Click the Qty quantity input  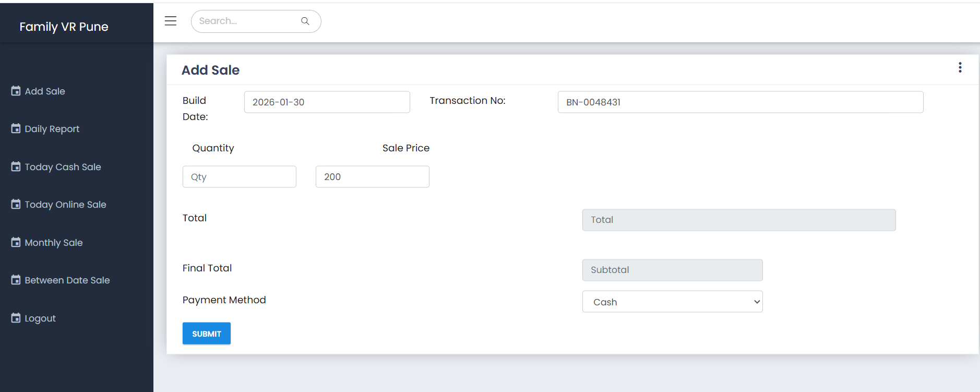[x=239, y=177]
